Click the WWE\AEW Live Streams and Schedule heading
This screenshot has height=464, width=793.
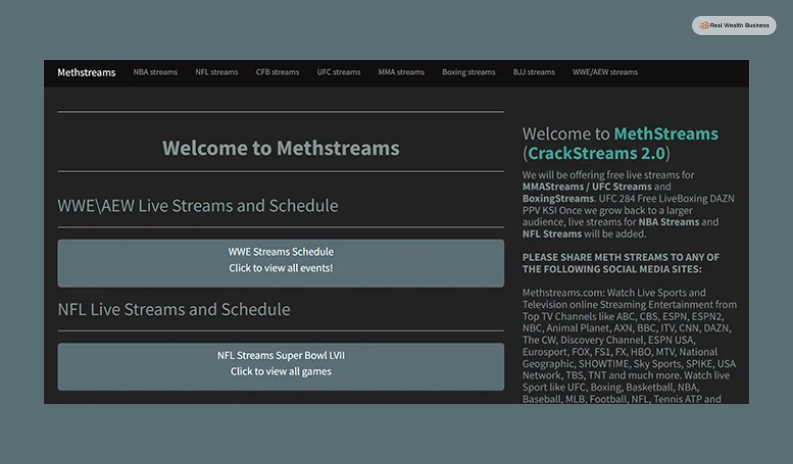pyautogui.click(x=198, y=206)
